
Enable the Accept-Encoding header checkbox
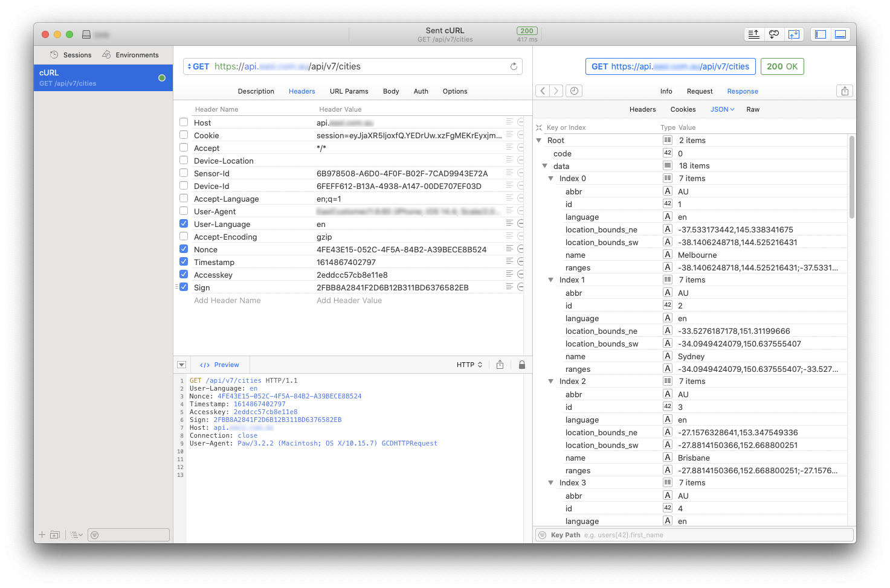[x=184, y=236]
